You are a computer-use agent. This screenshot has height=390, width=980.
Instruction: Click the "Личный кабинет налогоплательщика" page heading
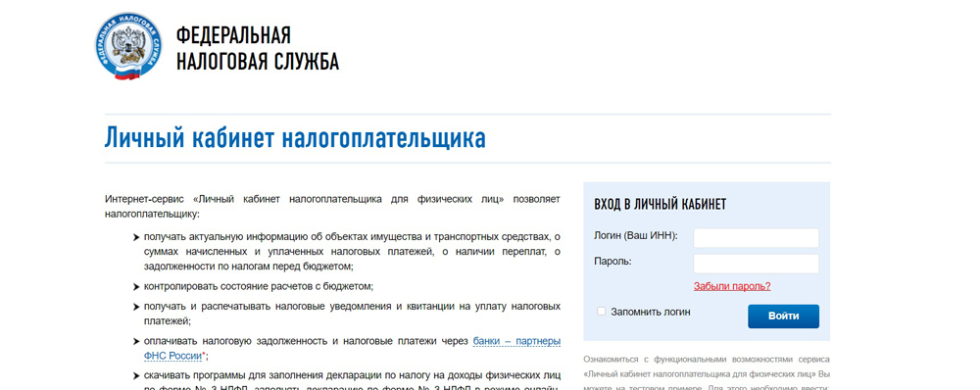(295, 139)
